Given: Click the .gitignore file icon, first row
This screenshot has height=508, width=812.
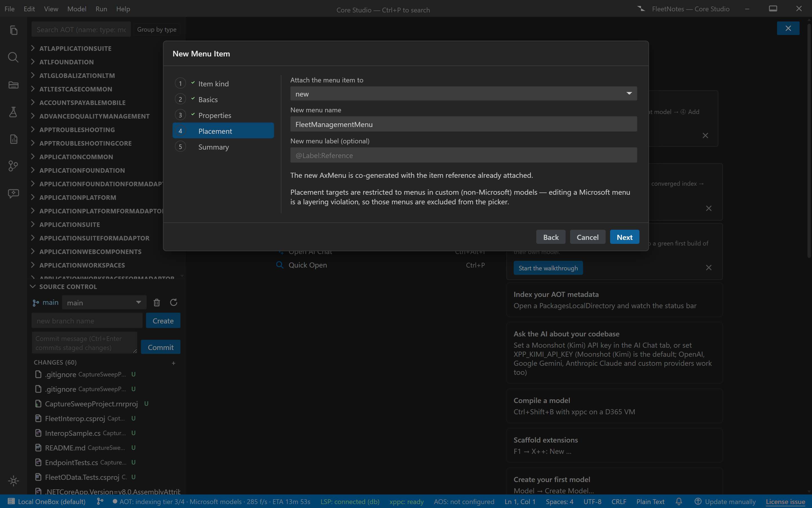Looking at the screenshot, I should click(38, 374).
